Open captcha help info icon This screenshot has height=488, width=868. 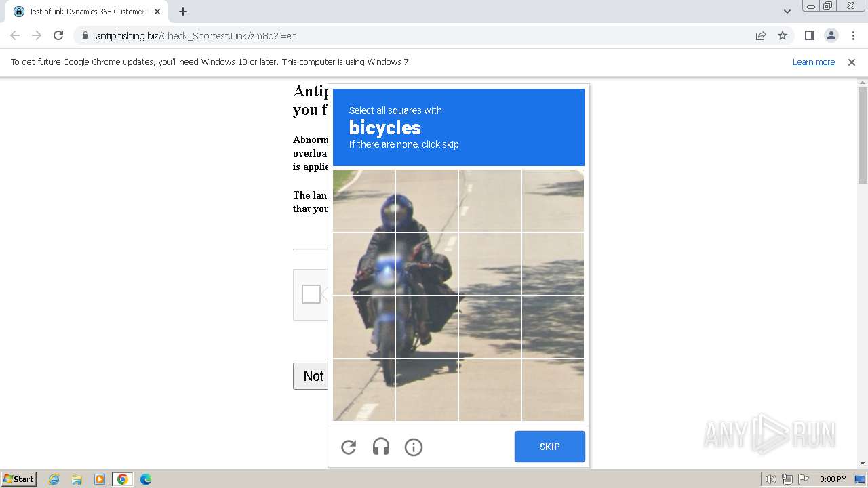414,447
